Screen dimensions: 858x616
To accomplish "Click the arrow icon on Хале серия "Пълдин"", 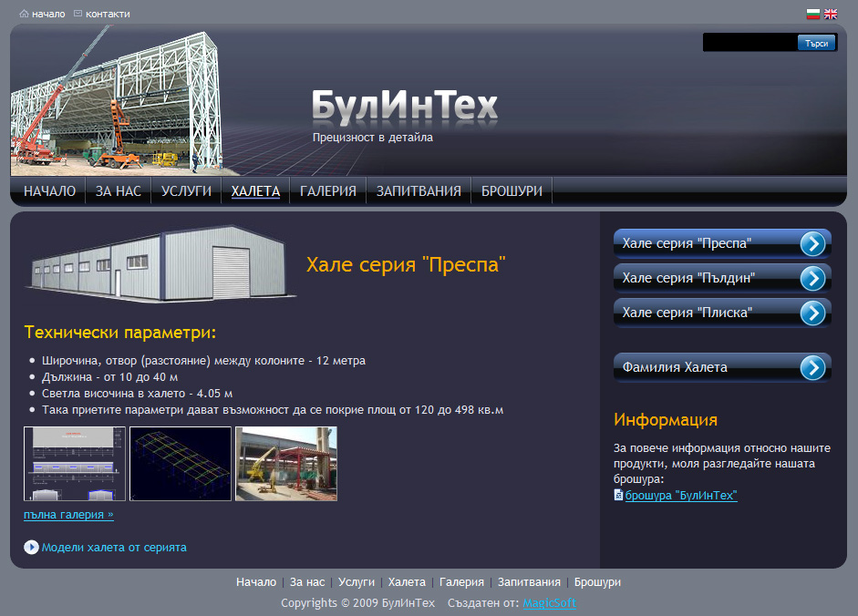I will tap(812, 279).
